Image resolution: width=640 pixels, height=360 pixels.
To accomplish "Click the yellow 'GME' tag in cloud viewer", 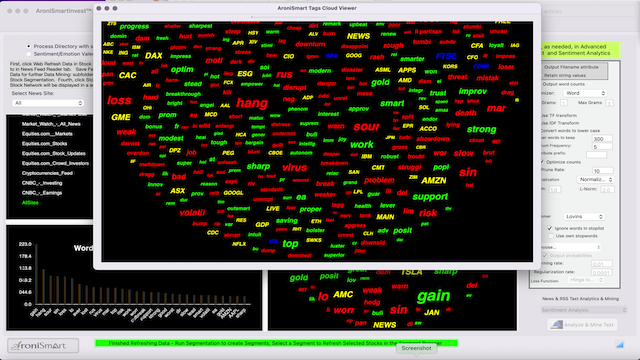I will [121, 117].
